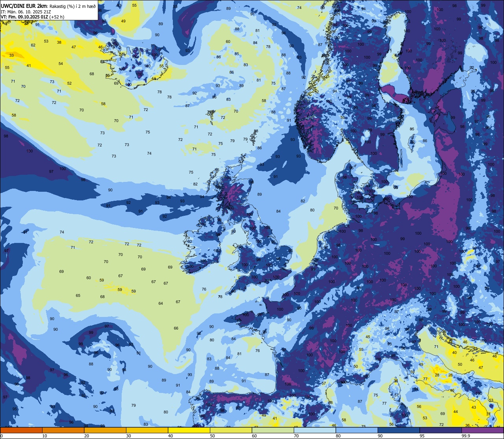Click the legend label '10'
Screen dimensions: 504x439
pyautogui.click(x=44, y=436)
